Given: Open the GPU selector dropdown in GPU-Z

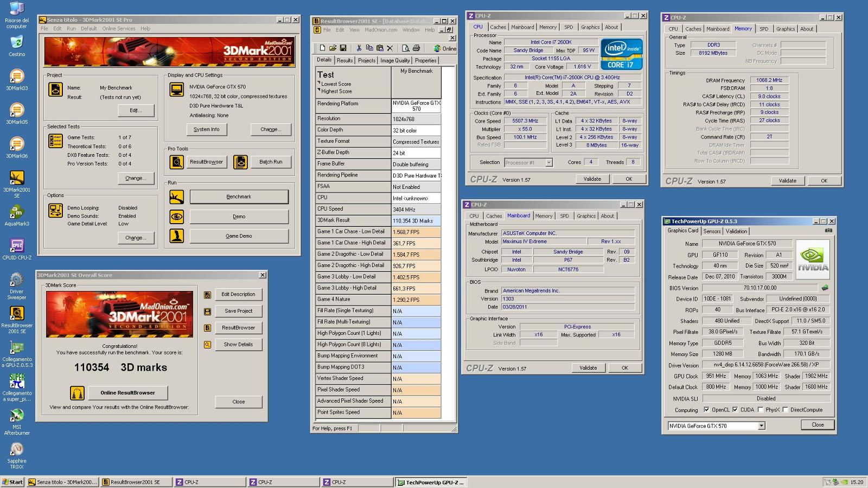Looking at the screenshot, I should point(761,426).
